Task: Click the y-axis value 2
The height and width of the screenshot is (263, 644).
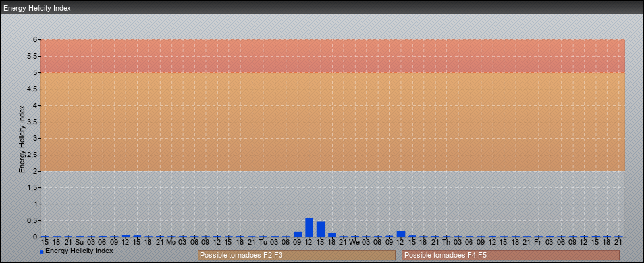Action: 36,171
